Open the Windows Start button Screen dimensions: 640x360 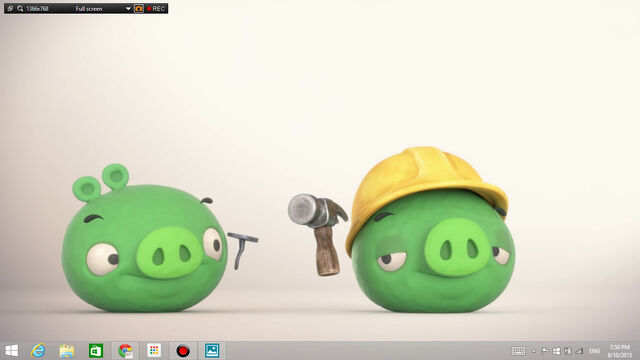click(x=12, y=351)
